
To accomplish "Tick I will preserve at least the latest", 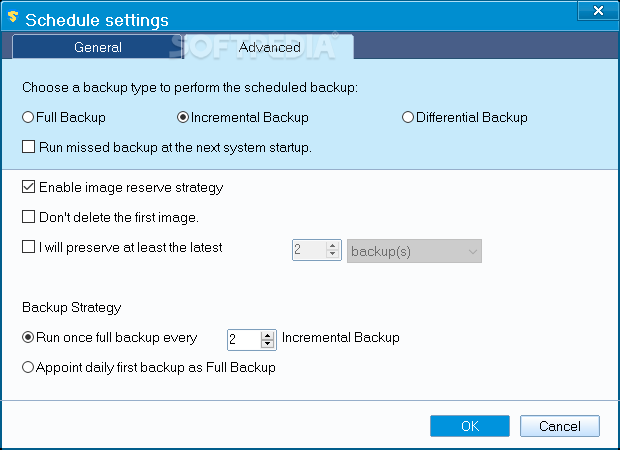I will click(28, 247).
